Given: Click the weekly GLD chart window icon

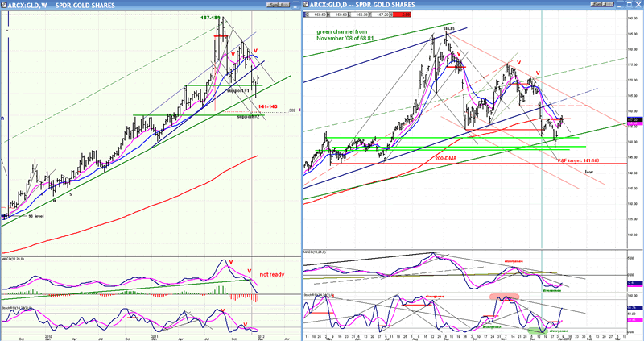Looking at the screenshot, I should coord(4,5).
